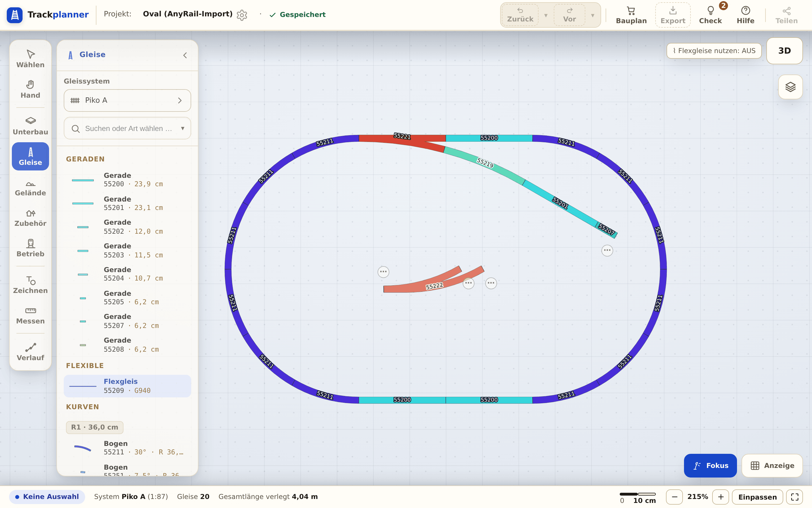Enter fullscreen mode icon
The image size is (812, 508).
(x=795, y=497)
